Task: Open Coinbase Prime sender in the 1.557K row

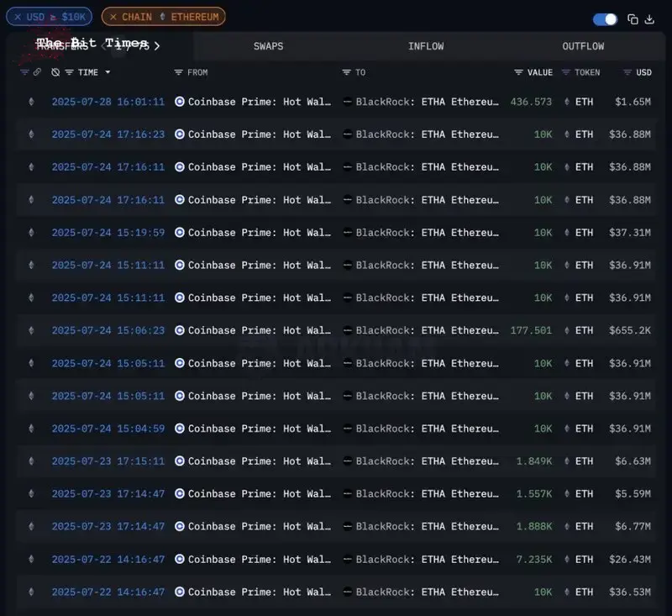Action: click(x=260, y=493)
